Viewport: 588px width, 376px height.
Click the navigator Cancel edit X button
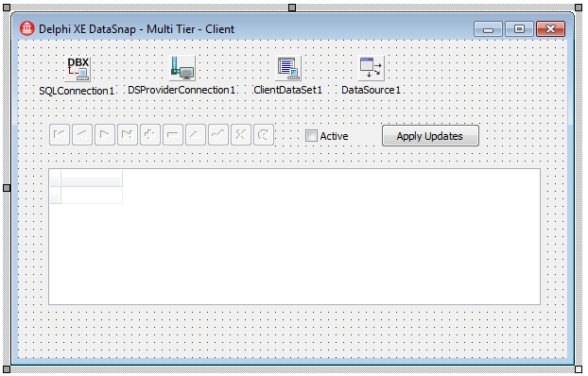pos(241,134)
